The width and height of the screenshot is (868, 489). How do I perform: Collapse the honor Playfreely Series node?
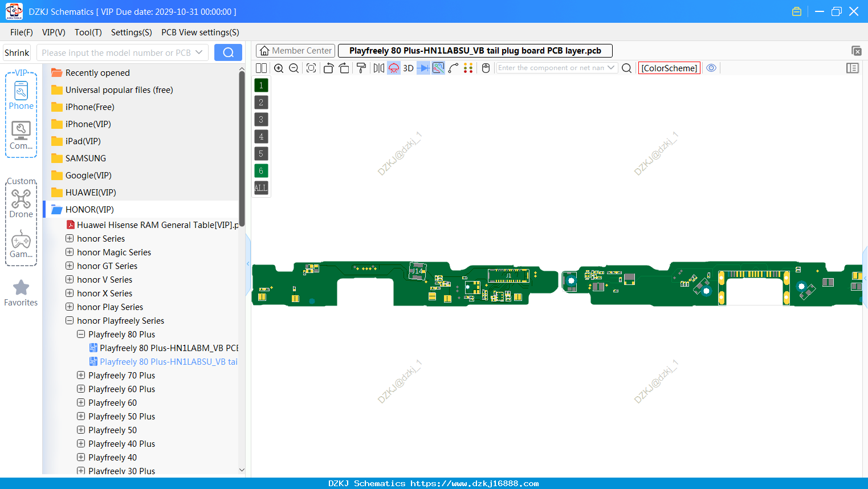70,320
